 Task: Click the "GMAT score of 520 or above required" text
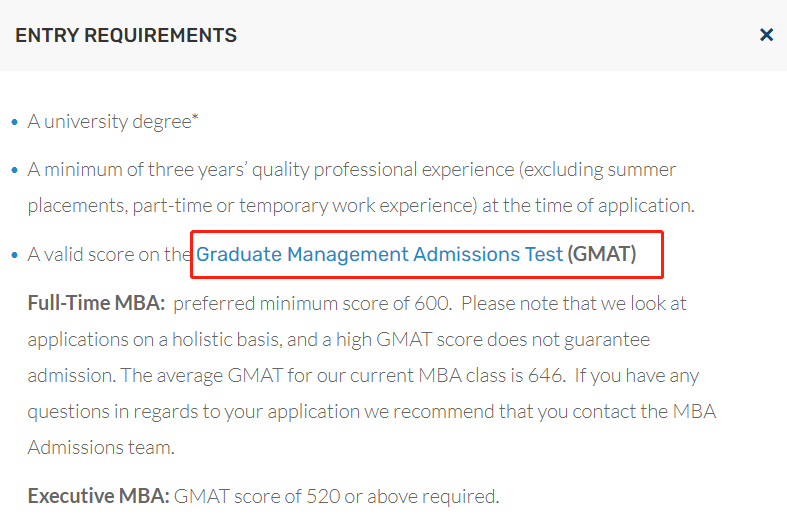coord(336,496)
